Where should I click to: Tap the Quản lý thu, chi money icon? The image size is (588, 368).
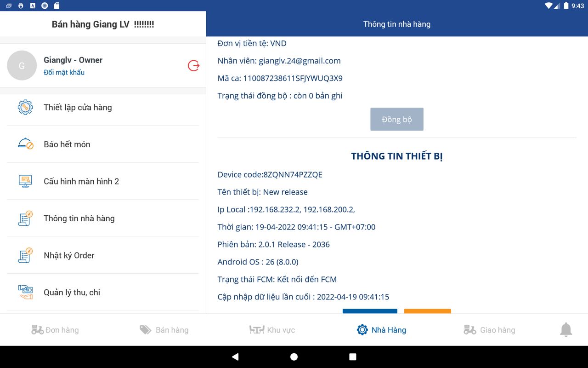coord(25,292)
